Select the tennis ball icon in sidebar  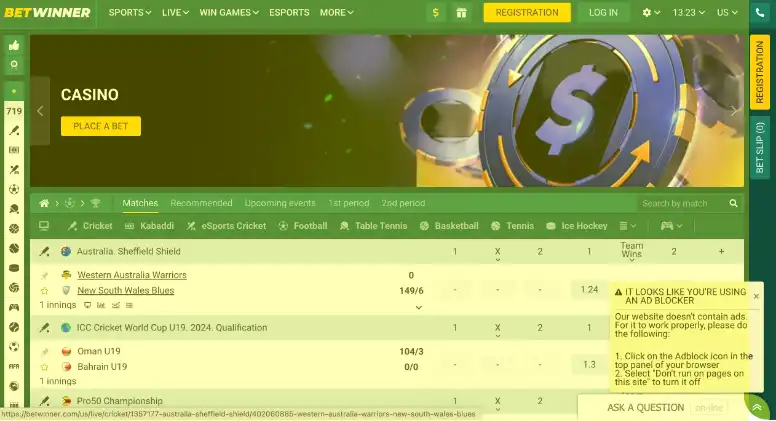pos(14,248)
